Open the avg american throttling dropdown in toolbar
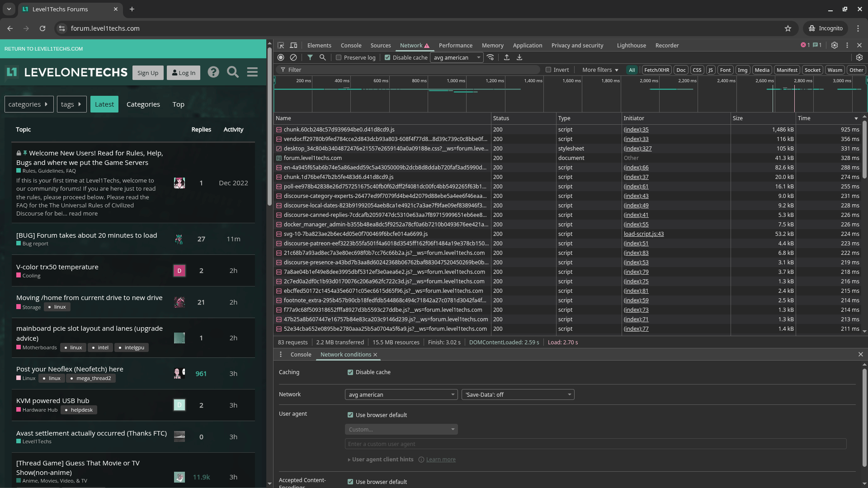This screenshot has width=868, height=488. point(457,58)
